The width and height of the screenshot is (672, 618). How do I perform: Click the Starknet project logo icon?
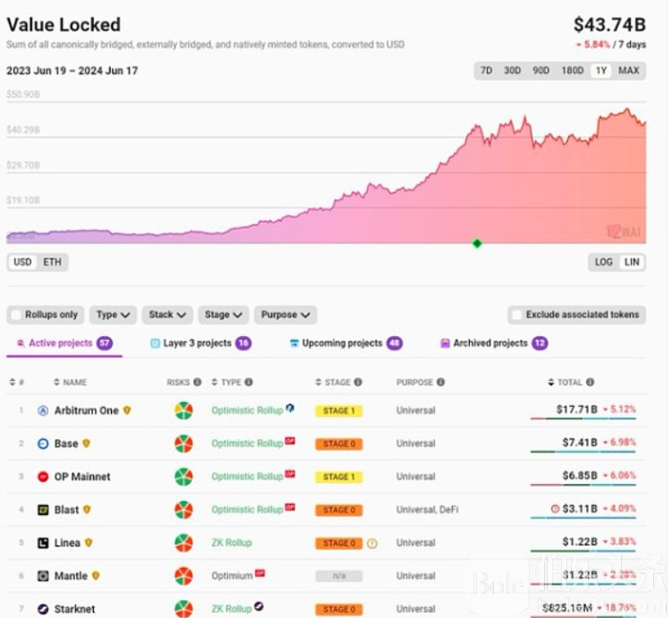pyautogui.click(x=43, y=609)
